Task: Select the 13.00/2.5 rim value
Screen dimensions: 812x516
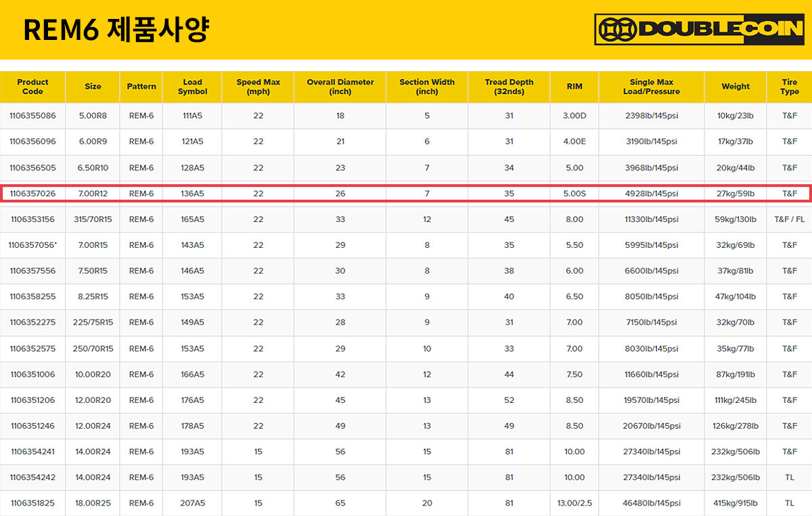Action: 574,503
